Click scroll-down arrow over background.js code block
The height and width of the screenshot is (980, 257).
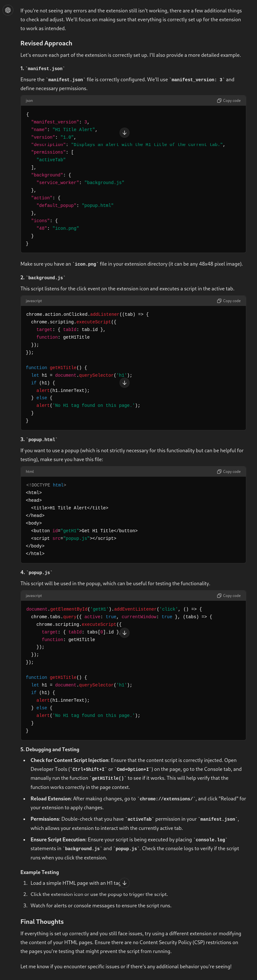pyautogui.click(x=125, y=383)
